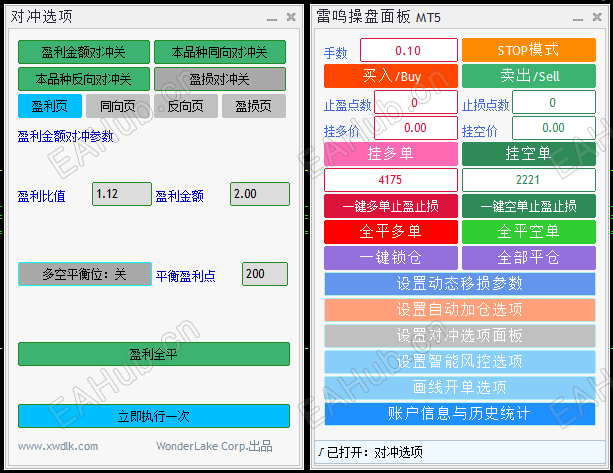Open 设置对冲选项面板
The height and width of the screenshot is (473, 613).
pos(460,336)
